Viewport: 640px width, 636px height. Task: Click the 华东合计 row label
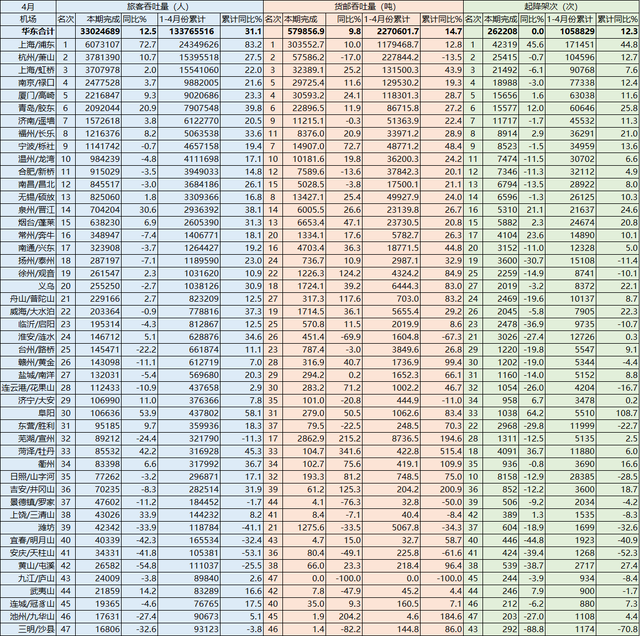click(x=28, y=31)
